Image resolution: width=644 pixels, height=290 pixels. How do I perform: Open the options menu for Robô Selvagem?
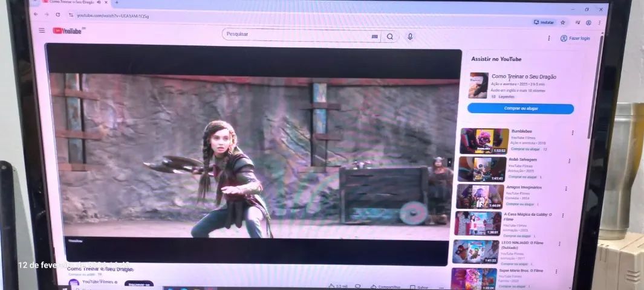click(x=569, y=161)
